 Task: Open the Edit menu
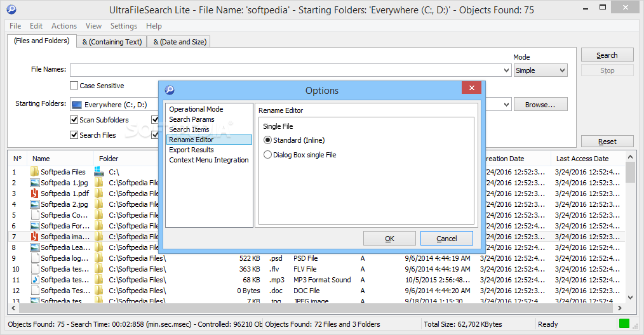tap(36, 26)
